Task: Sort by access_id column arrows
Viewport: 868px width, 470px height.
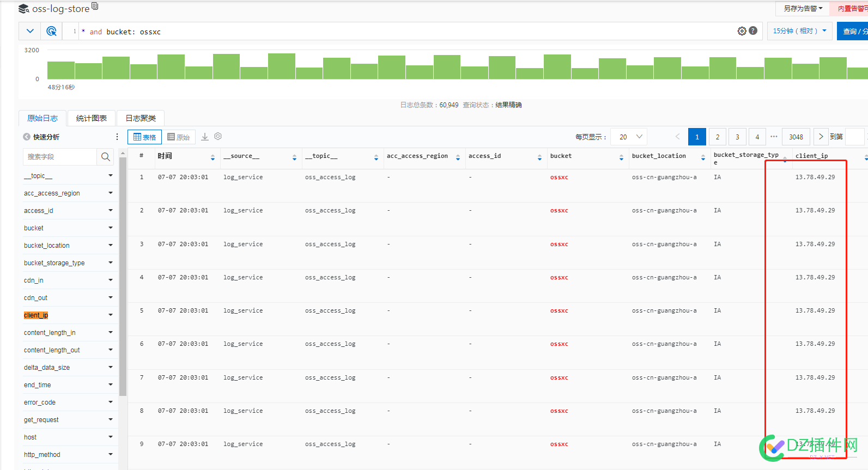Action: (x=539, y=157)
